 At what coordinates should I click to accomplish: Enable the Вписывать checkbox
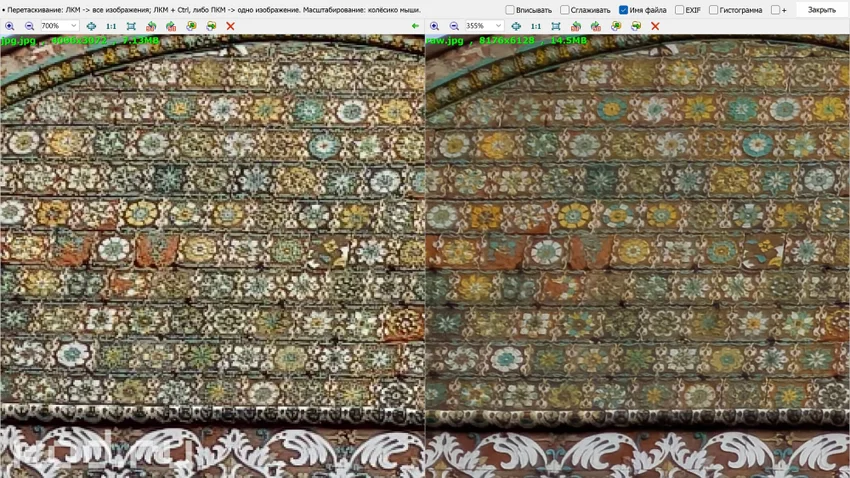(510, 10)
